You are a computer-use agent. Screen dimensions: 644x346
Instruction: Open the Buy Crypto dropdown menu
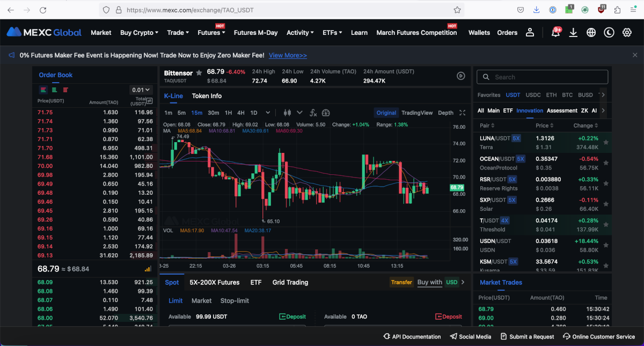pyautogui.click(x=139, y=33)
